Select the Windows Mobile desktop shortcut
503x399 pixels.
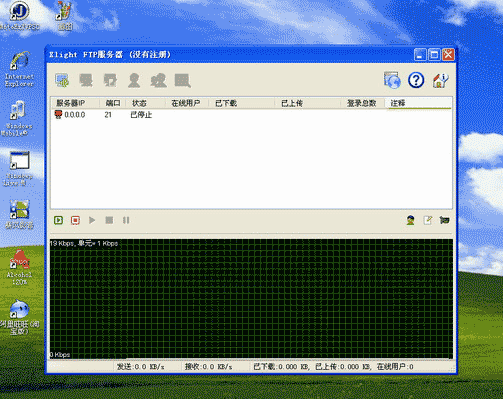17,118
